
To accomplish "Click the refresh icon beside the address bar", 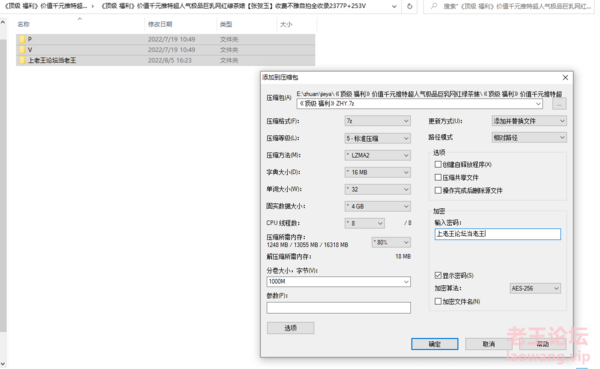I will 409,7.
